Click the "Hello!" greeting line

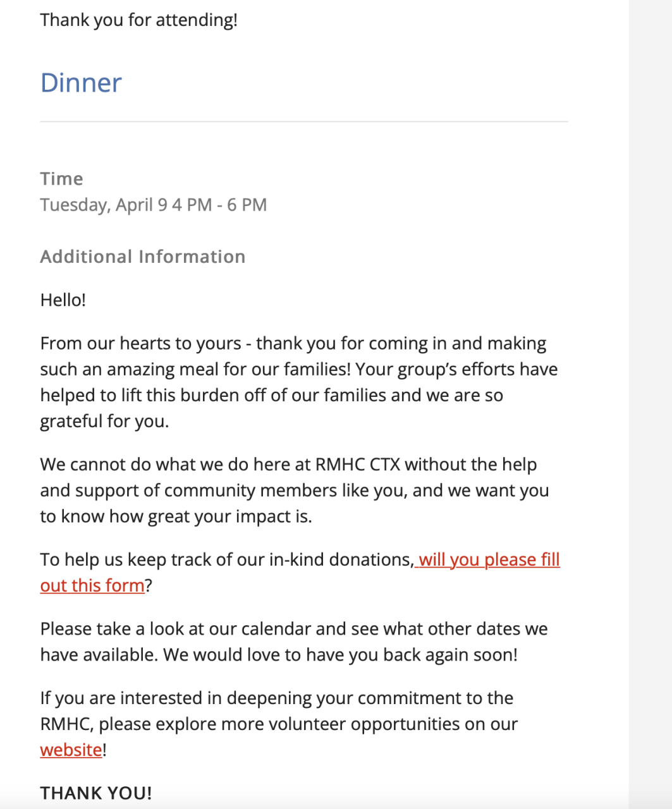(x=63, y=300)
